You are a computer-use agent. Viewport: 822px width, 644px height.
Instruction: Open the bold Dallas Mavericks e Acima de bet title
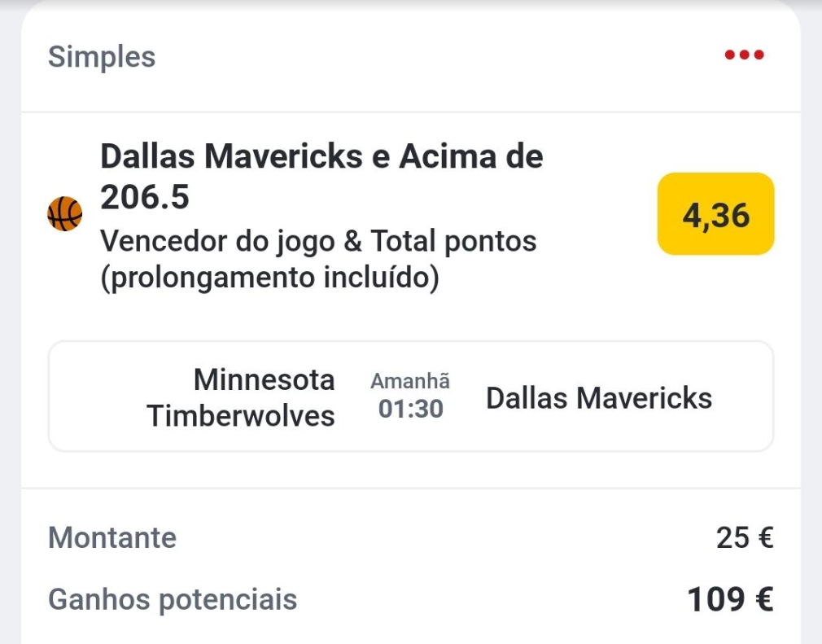[x=321, y=156]
